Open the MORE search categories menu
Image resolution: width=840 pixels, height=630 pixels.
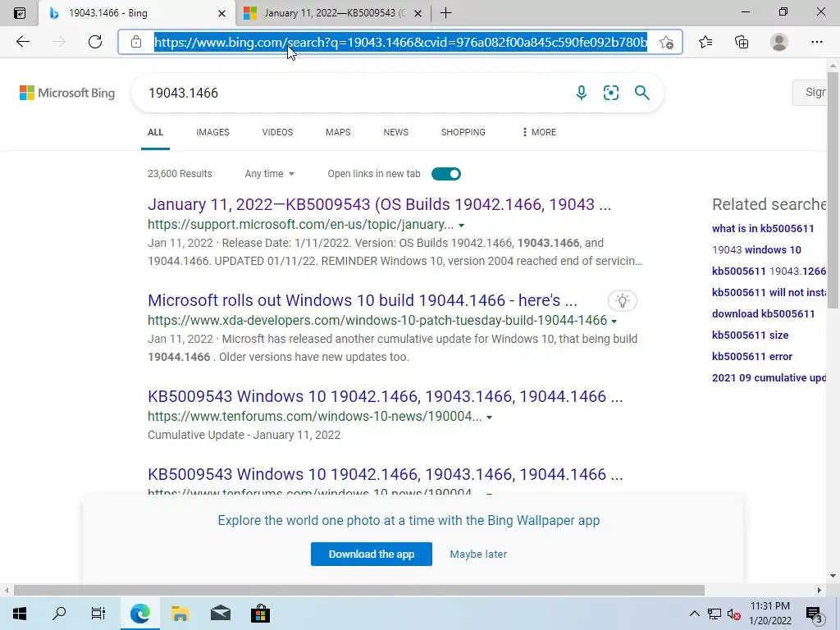point(539,132)
